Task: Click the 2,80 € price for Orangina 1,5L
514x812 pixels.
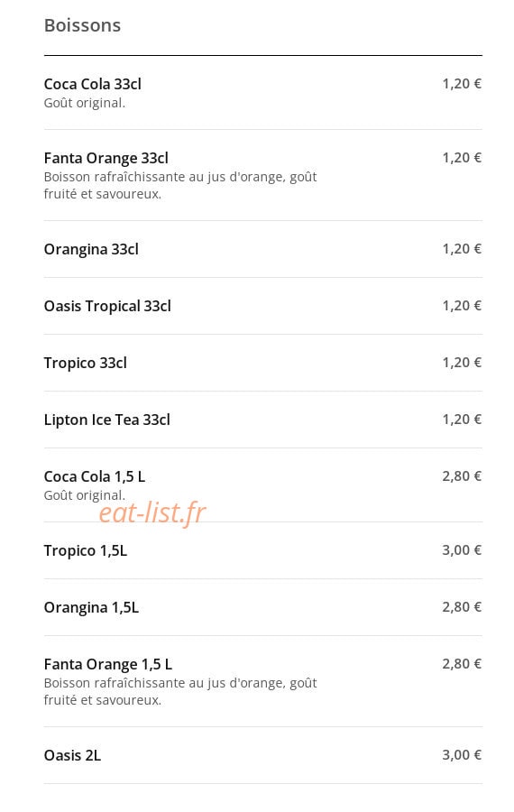Action: click(462, 607)
